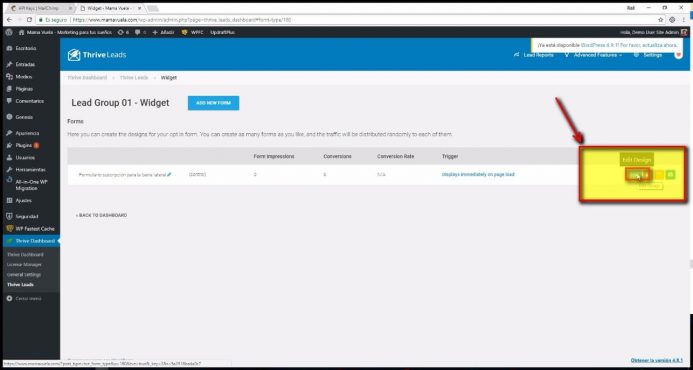This screenshot has width=693, height=370.
Task: Select the Thrive Dashboard sidebar menu
Action: click(x=30, y=241)
